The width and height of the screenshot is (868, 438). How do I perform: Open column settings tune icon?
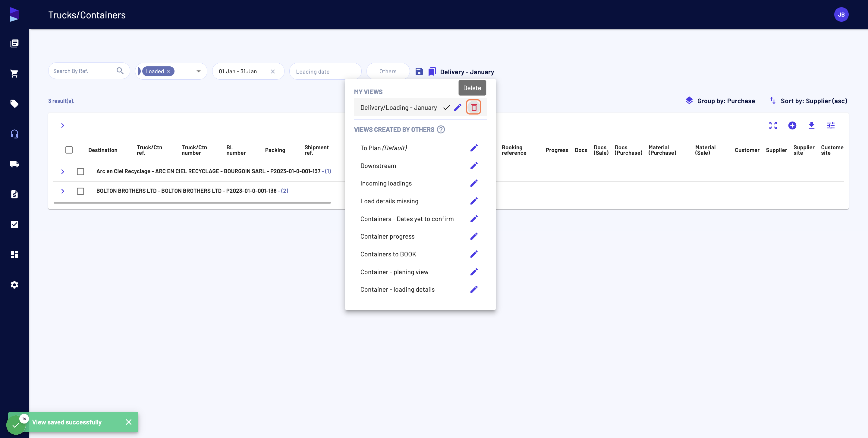click(831, 125)
